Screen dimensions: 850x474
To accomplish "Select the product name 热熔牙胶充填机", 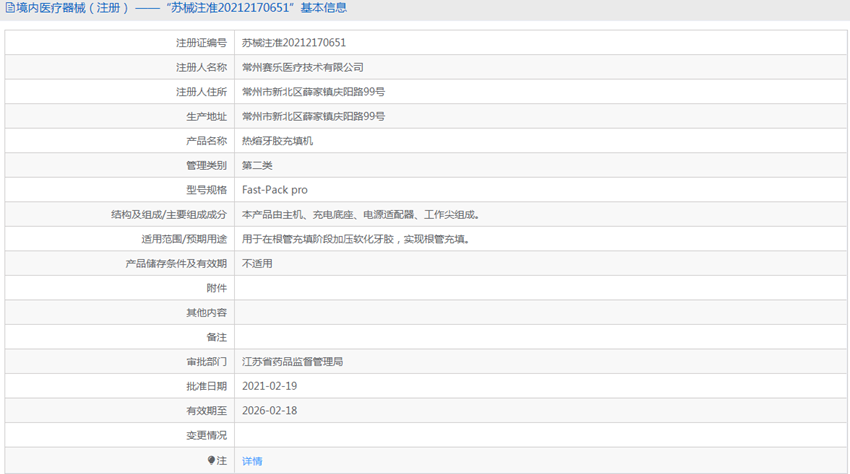I will [x=278, y=141].
